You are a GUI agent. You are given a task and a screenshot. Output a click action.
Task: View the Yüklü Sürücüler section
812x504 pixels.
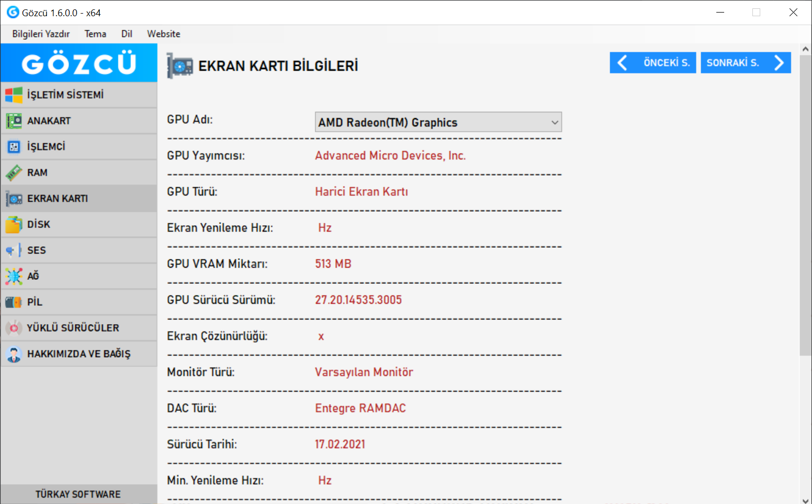[79, 328]
